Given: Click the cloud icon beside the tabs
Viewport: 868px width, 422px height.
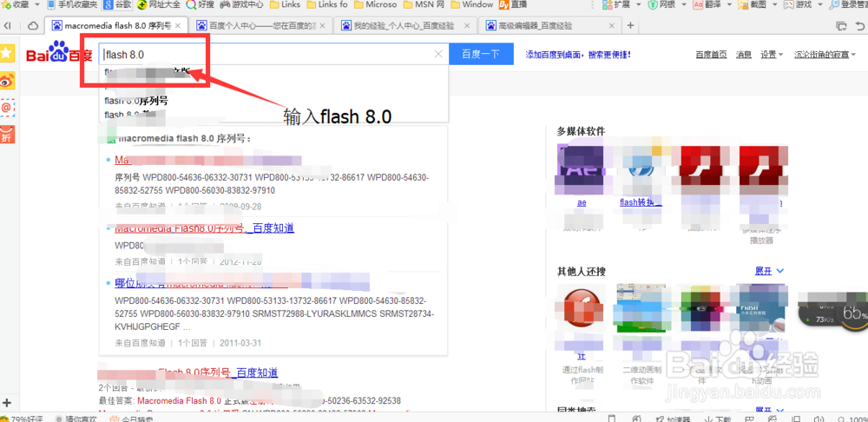Looking at the screenshot, I should [33, 25].
